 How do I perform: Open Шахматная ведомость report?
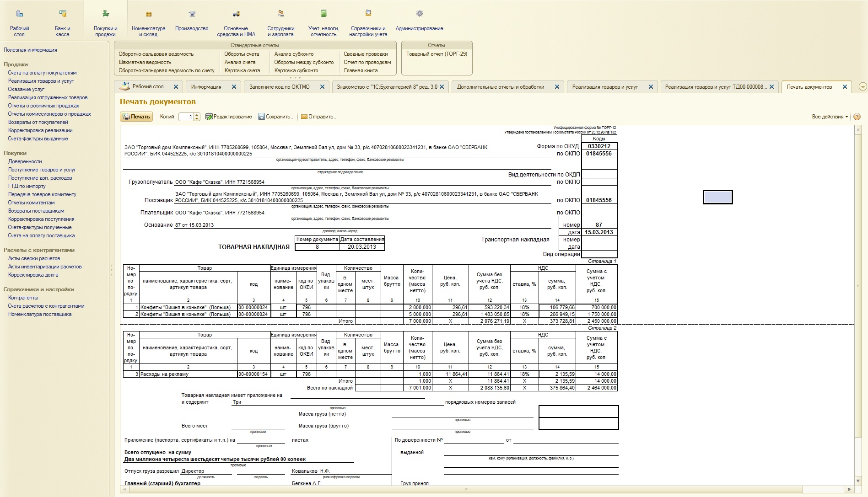pos(145,62)
